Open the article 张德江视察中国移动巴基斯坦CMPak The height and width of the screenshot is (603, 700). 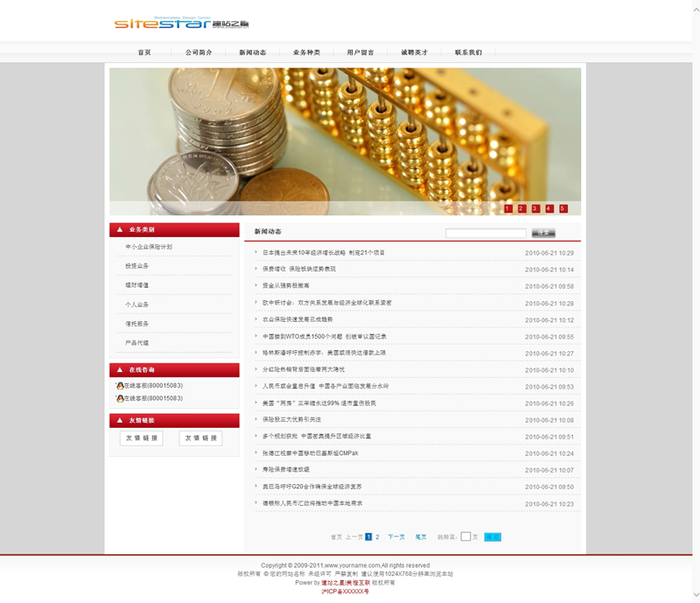tap(310, 453)
